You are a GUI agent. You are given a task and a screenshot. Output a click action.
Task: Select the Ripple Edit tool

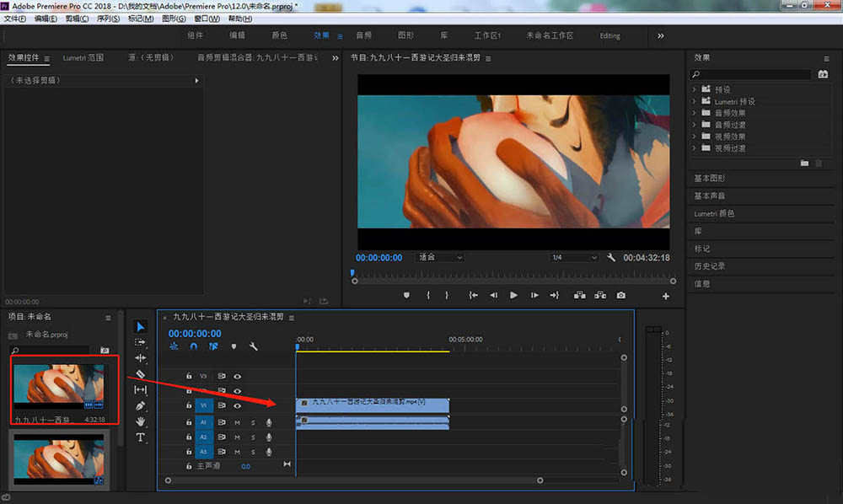click(x=141, y=358)
